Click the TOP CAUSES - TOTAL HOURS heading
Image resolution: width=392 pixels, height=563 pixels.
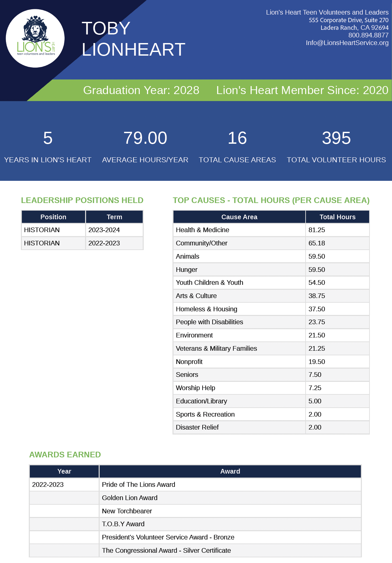point(271,200)
